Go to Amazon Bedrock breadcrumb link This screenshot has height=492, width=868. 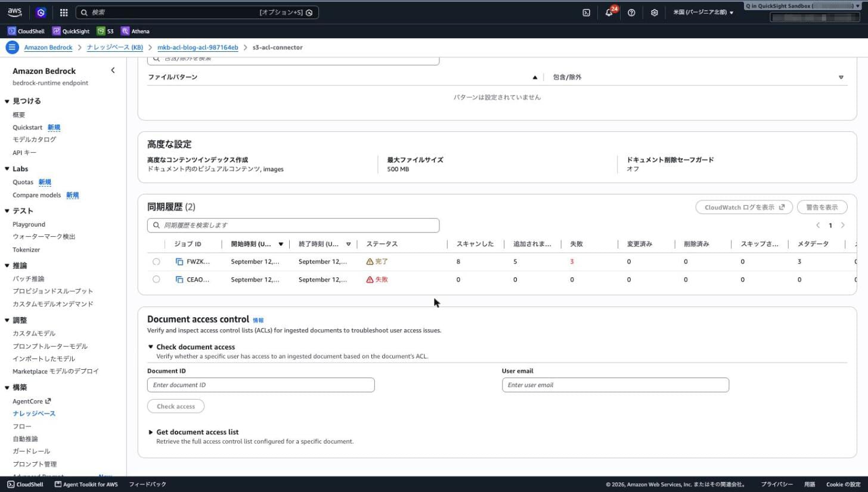pos(48,47)
